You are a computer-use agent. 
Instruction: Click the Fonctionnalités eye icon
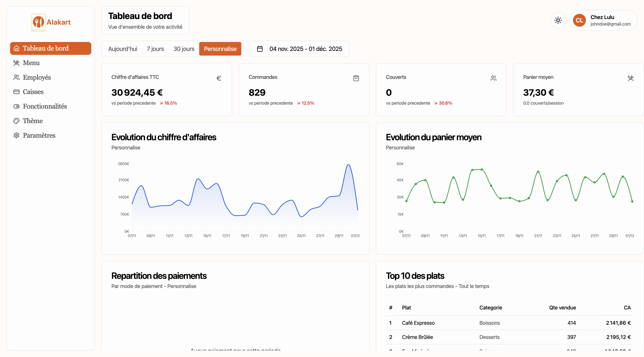pyautogui.click(x=17, y=106)
